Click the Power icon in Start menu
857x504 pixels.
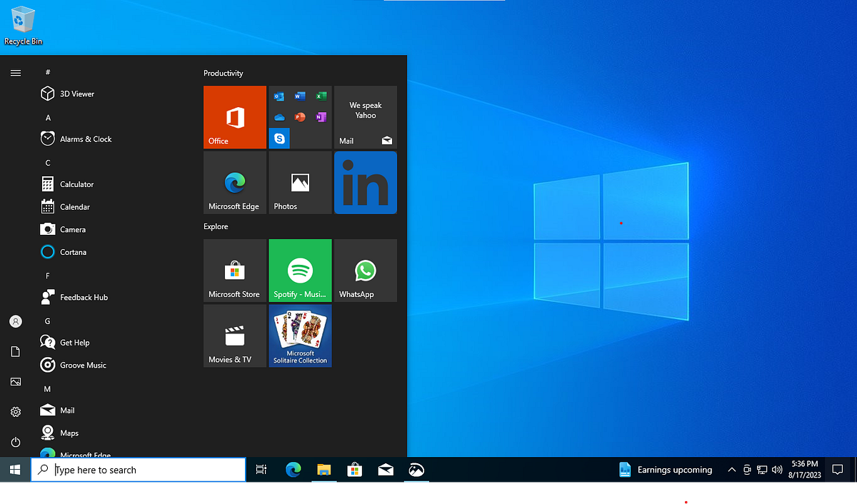tap(15, 442)
